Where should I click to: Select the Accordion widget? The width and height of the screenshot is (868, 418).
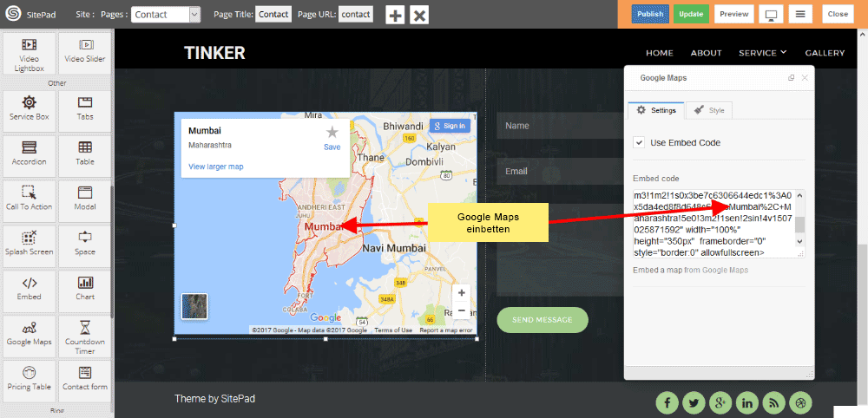tap(29, 155)
